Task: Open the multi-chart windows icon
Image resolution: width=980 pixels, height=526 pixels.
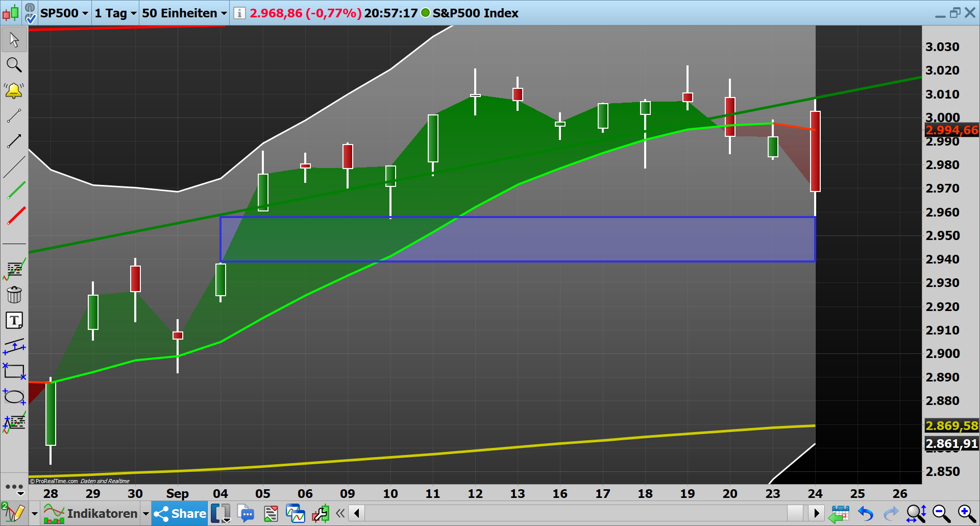Action: pyautogui.click(x=296, y=514)
